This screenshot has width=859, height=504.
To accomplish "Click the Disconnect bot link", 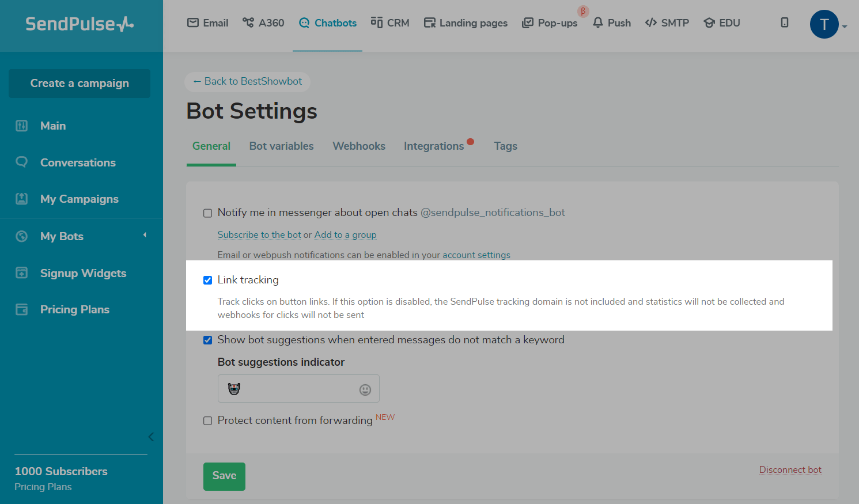I will pyautogui.click(x=790, y=470).
